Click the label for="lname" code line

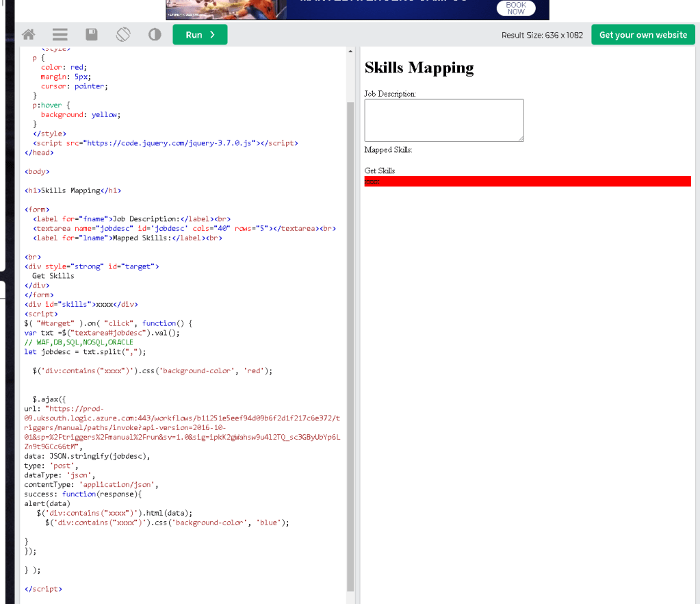tap(127, 238)
